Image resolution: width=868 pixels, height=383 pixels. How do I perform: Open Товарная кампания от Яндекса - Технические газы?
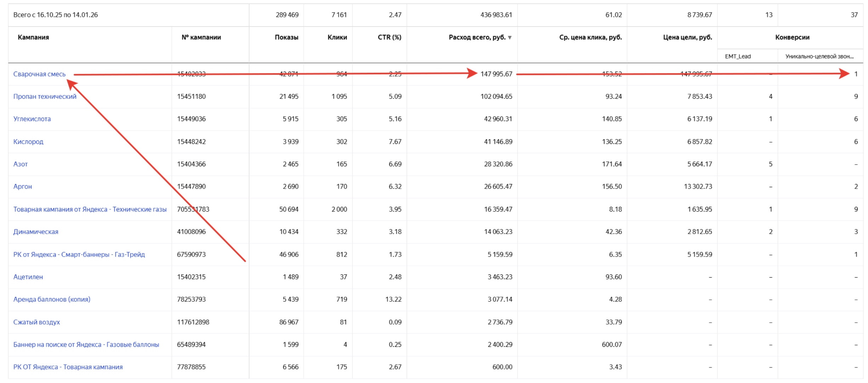[x=90, y=209]
